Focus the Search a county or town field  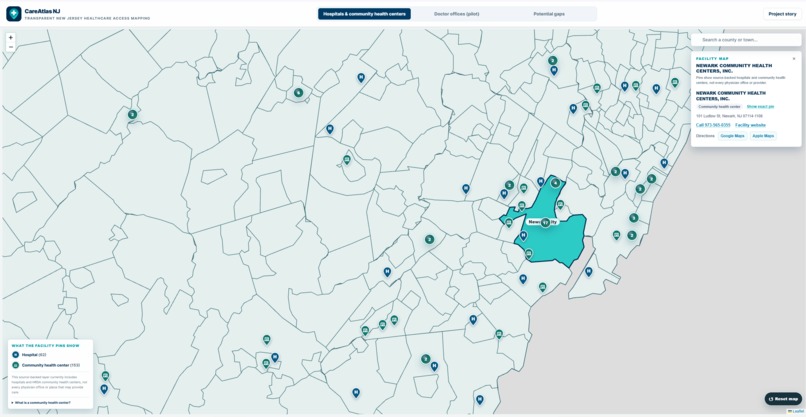(746, 40)
